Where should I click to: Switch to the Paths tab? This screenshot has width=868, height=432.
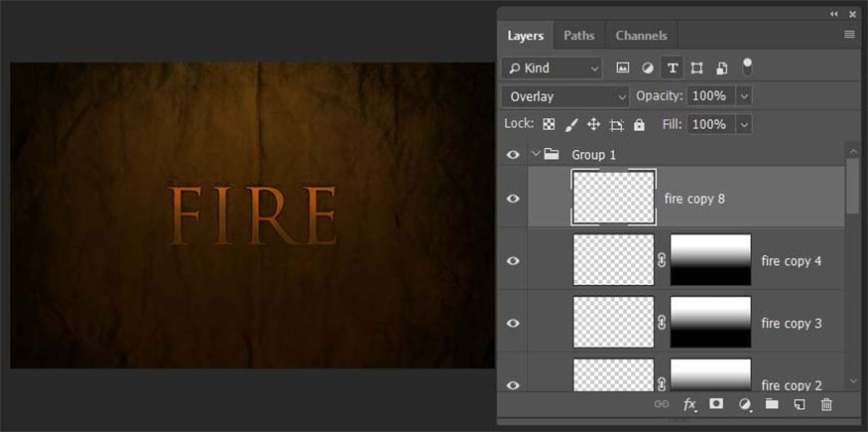(x=578, y=36)
